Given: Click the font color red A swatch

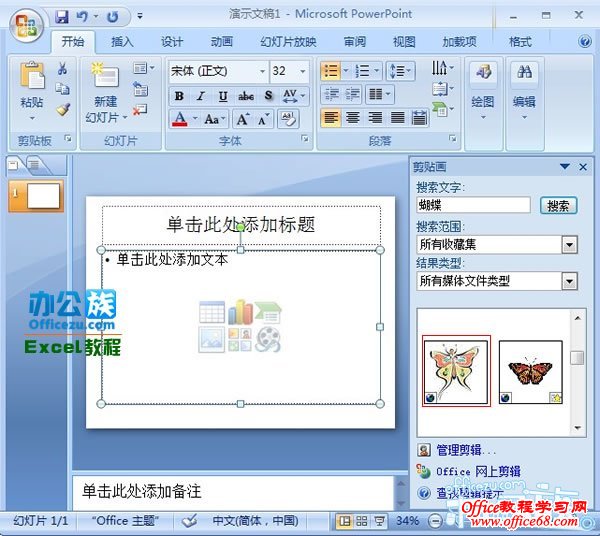Looking at the screenshot, I should click(x=180, y=119).
